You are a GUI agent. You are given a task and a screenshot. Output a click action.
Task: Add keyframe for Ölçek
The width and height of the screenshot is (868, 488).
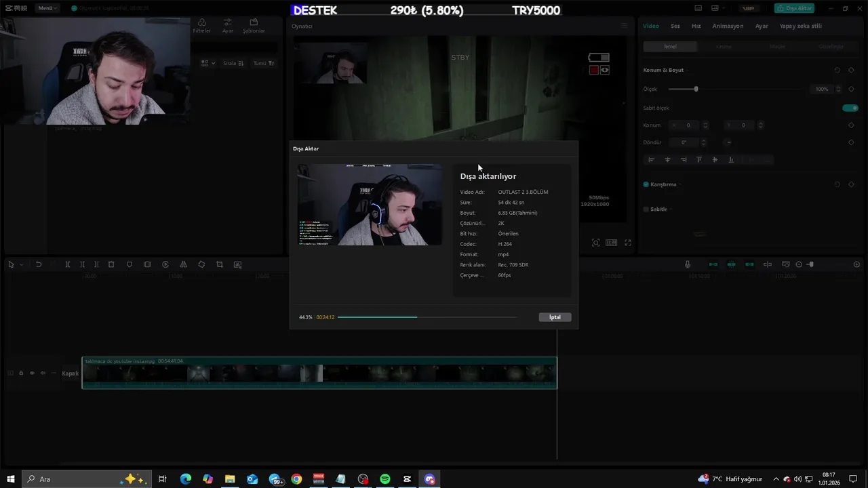(851, 89)
